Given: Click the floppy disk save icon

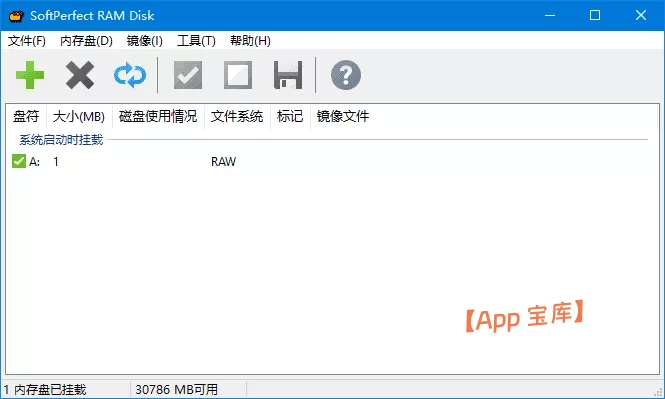Looking at the screenshot, I should pos(288,75).
